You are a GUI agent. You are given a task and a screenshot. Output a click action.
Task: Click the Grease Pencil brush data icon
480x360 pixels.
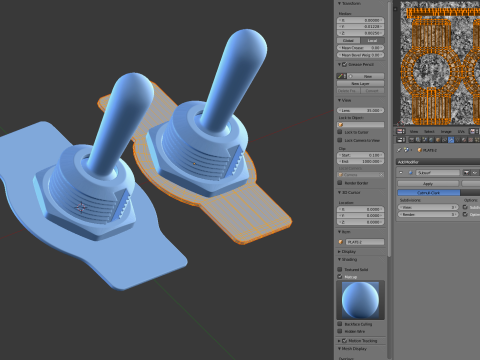coord(340,76)
